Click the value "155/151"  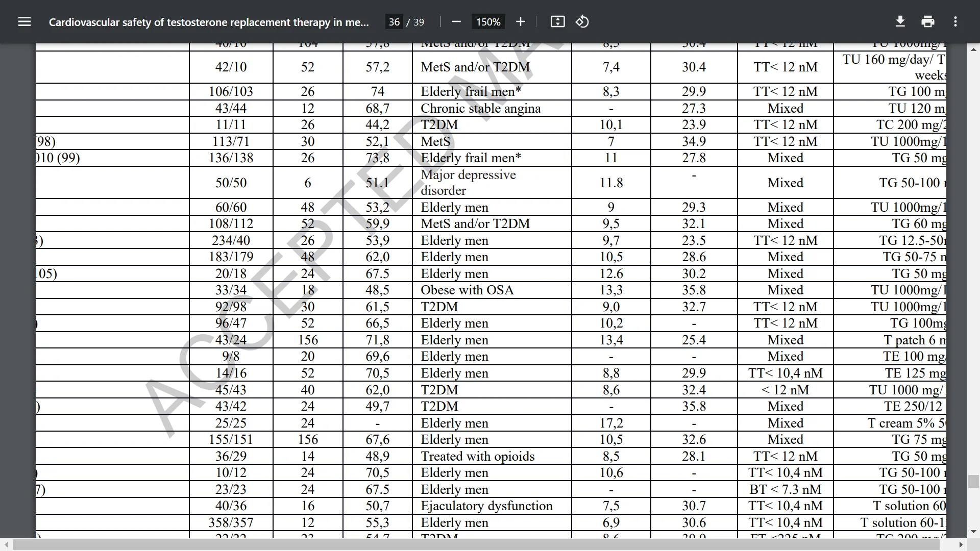[231, 439]
